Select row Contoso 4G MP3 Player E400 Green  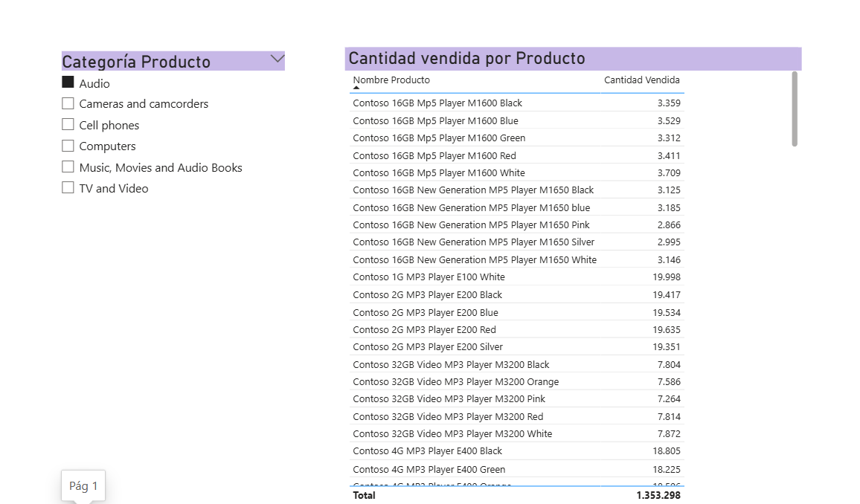(516, 470)
